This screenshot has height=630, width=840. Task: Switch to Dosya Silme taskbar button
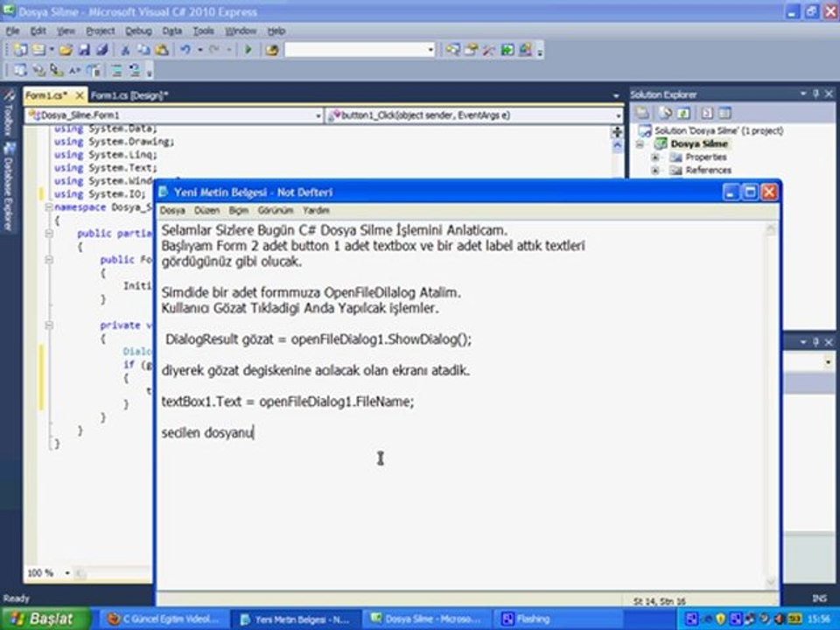(428, 619)
